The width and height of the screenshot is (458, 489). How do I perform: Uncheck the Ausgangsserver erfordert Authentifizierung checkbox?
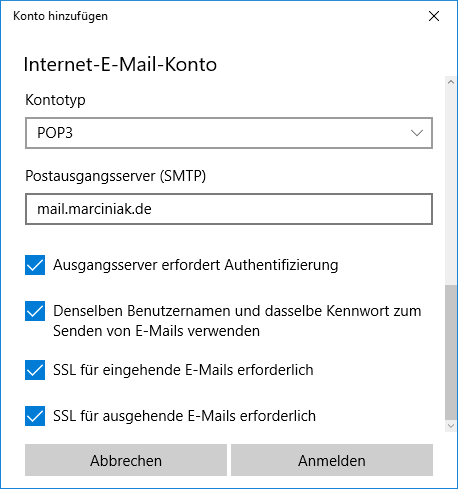(35, 265)
